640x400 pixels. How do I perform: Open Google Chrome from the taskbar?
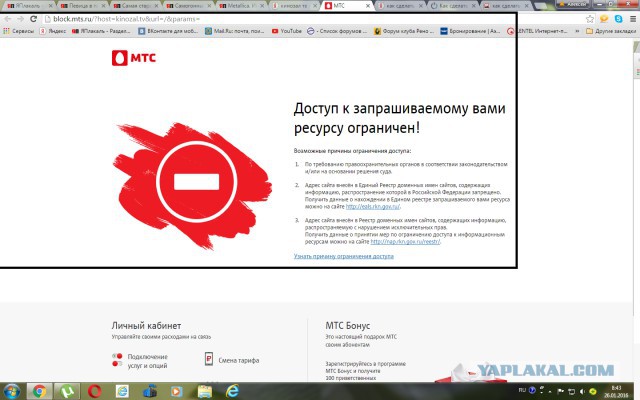click(40, 391)
